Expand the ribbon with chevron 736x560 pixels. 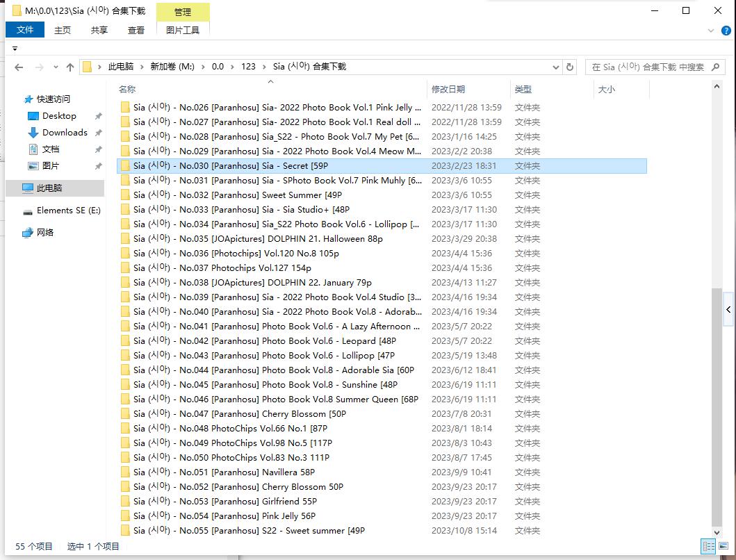click(x=711, y=31)
